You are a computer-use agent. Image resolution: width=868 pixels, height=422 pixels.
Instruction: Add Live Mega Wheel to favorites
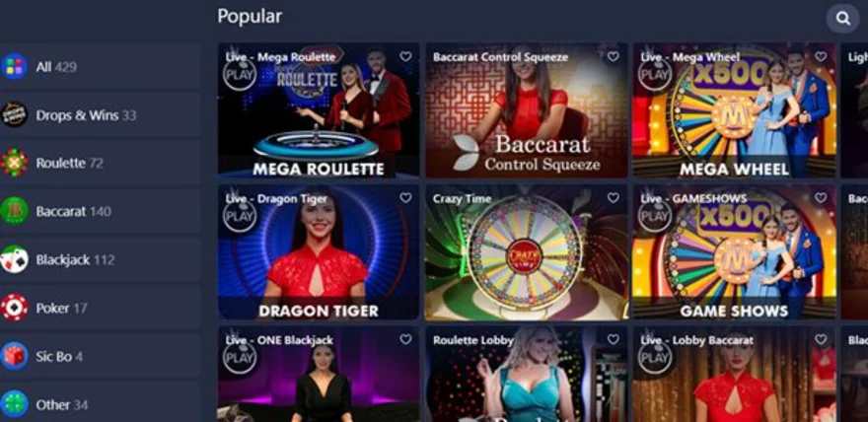click(821, 56)
